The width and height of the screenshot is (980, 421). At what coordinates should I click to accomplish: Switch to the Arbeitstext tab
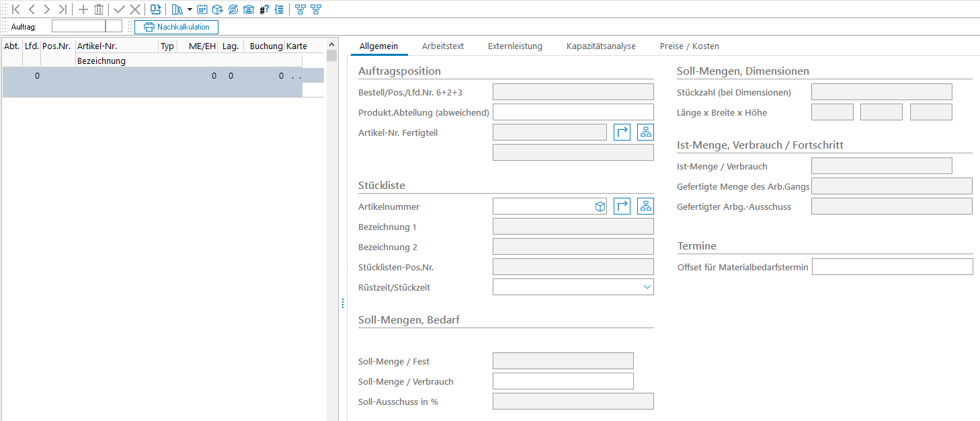[x=442, y=46]
